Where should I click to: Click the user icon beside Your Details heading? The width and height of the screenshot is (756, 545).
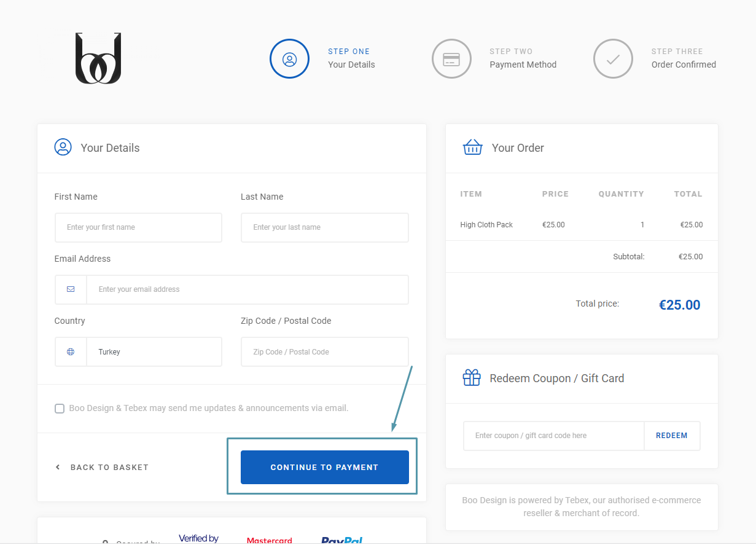tap(63, 147)
